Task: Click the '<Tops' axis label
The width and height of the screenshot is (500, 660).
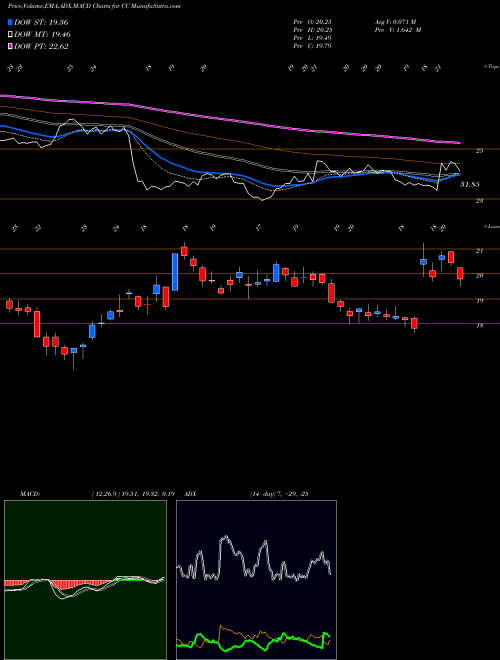Action: pyautogui.click(x=491, y=67)
